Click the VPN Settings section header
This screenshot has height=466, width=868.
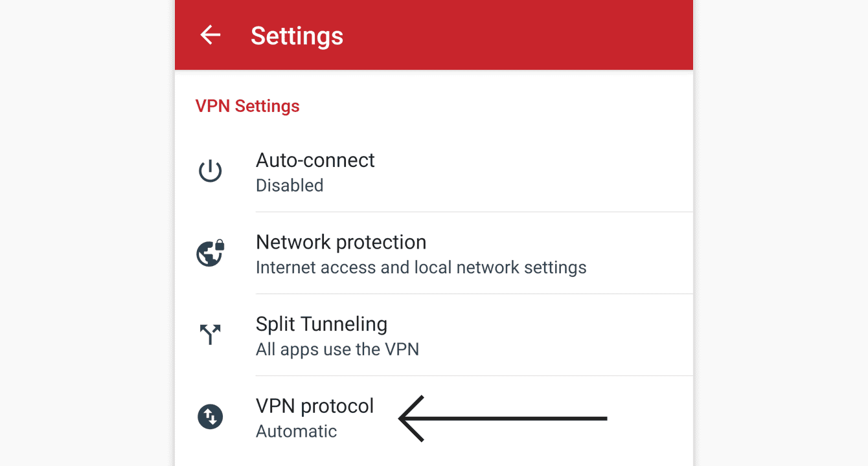(x=247, y=105)
